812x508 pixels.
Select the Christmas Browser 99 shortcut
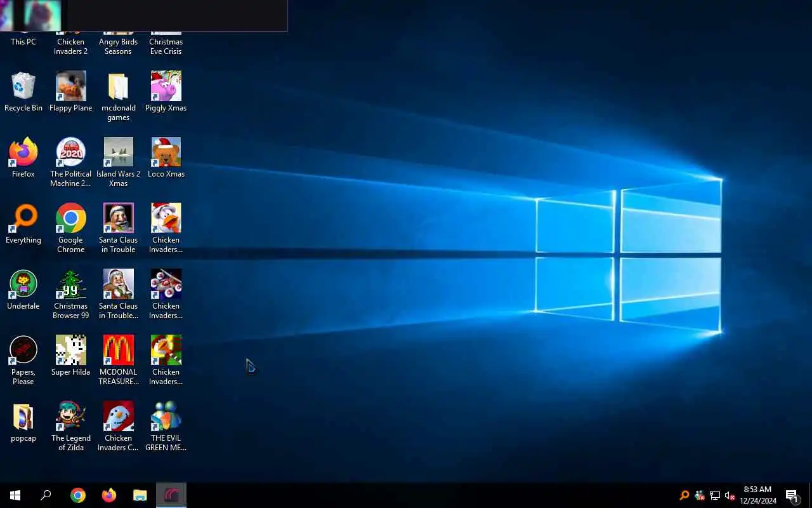pos(70,295)
